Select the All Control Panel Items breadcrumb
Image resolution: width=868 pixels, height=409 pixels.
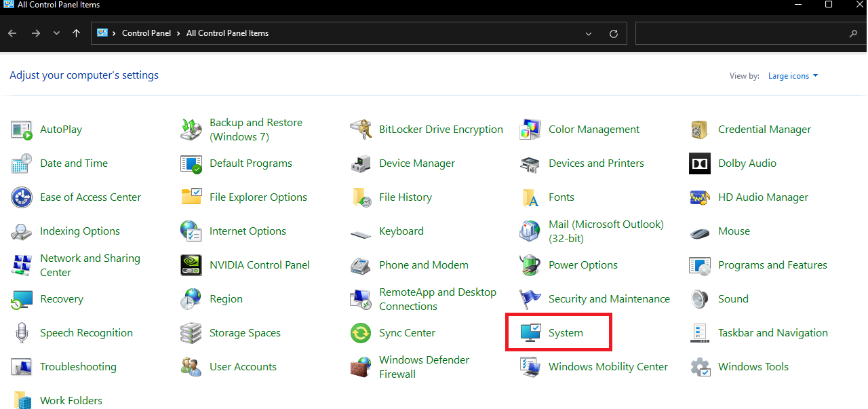227,33
